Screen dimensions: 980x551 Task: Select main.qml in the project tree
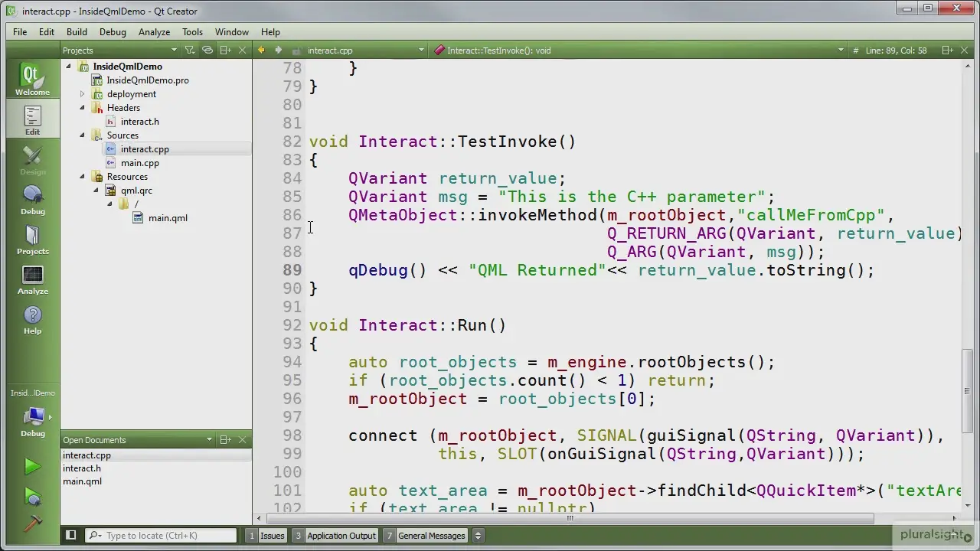coord(168,218)
